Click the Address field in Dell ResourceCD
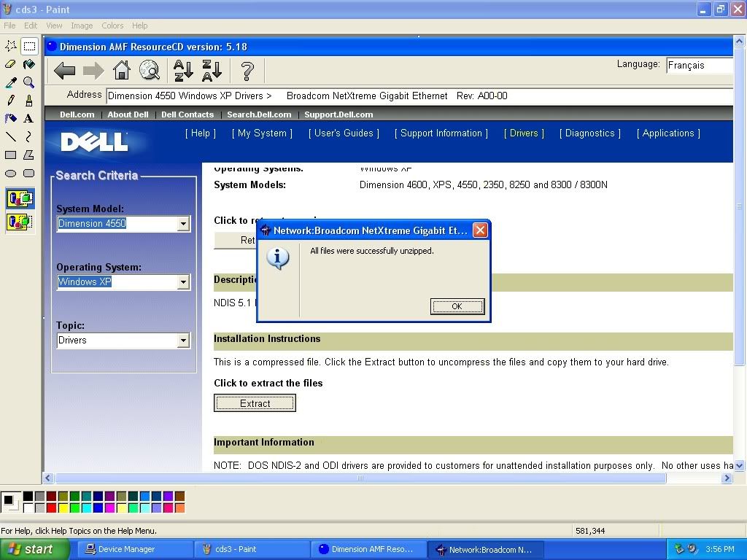This screenshot has width=747, height=560. coord(419,96)
